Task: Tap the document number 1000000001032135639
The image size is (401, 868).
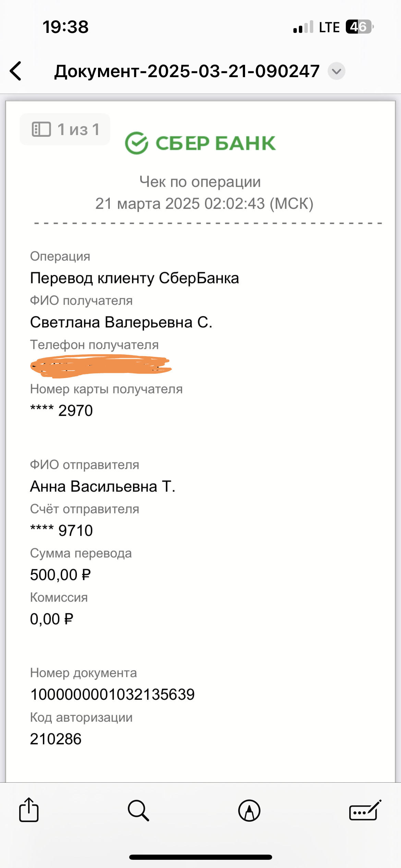Action: (112, 695)
